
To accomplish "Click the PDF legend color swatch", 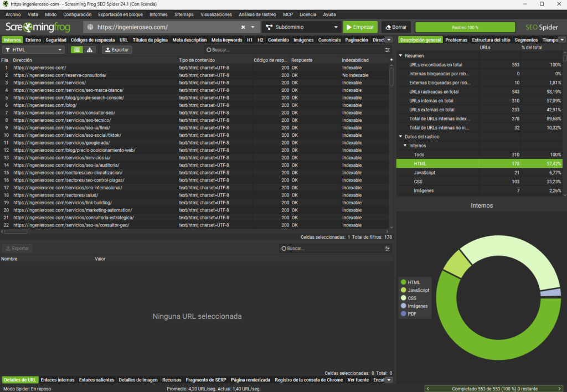I will 404,314.
